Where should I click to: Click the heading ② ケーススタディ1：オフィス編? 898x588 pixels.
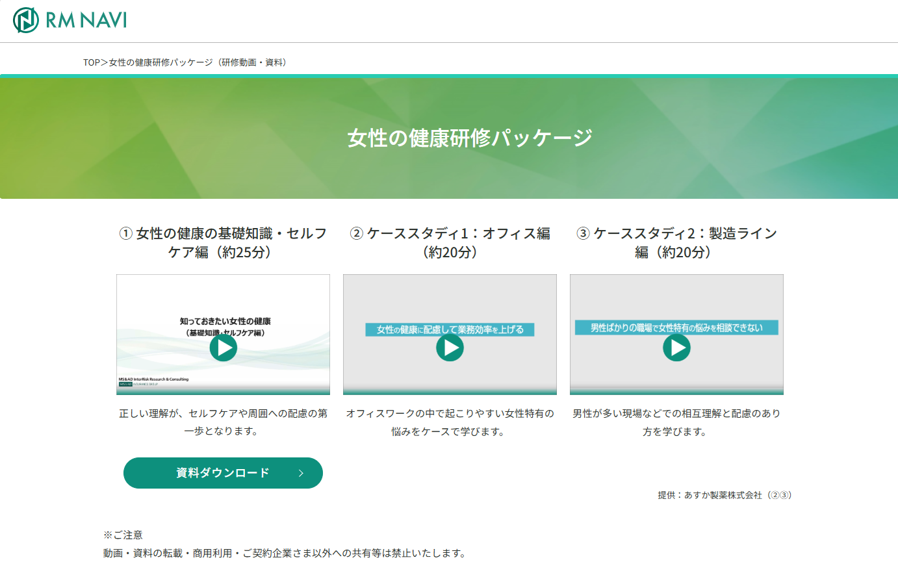[x=450, y=242]
